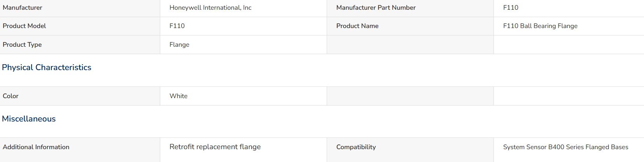This screenshot has width=644, height=162.
Task: Select Retrofit replacement flange text
Action: point(215,147)
